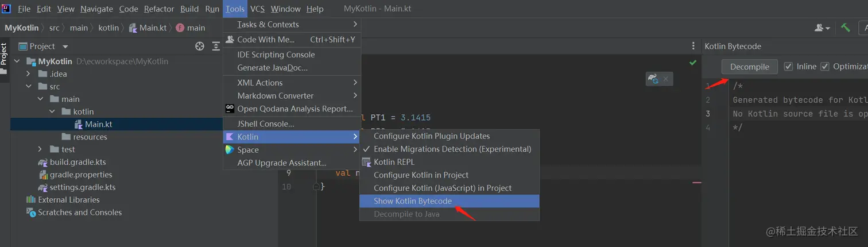Choose Configure Kotlin (JavaScript) in Project
This screenshot has height=247, width=868.
449,188
